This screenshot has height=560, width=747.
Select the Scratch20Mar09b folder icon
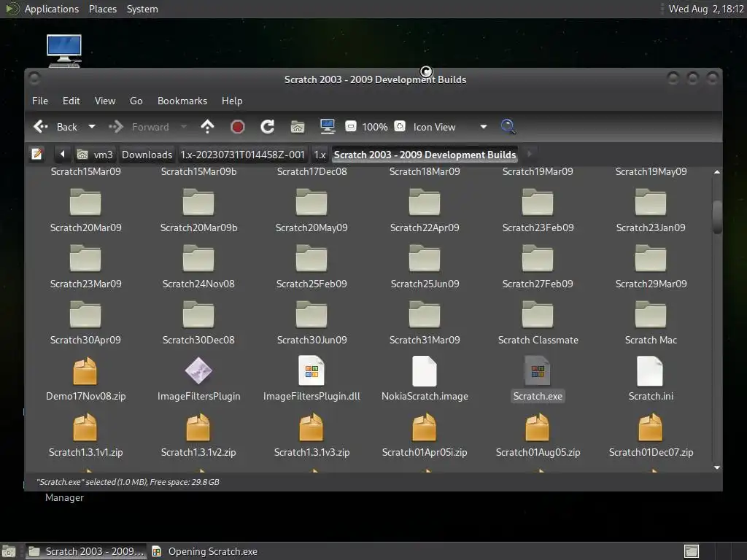tap(198, 202)
